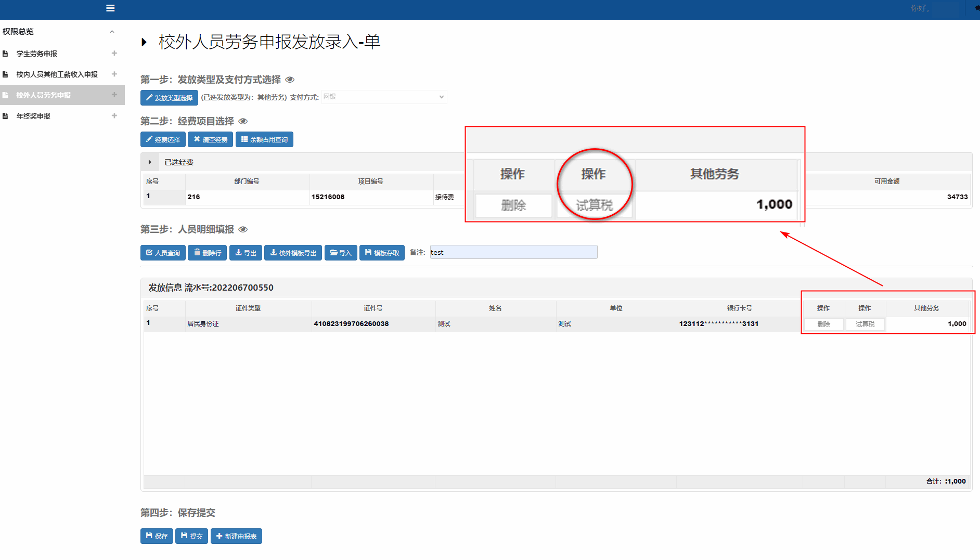Open the 支付方式 dropdown

point(384,97)
